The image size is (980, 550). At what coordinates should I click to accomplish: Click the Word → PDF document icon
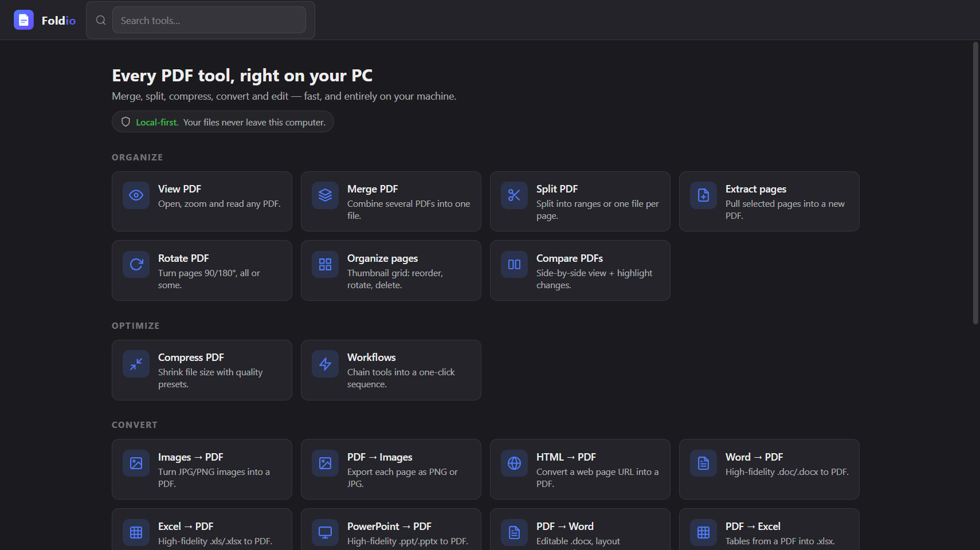(x=703, y=463)
